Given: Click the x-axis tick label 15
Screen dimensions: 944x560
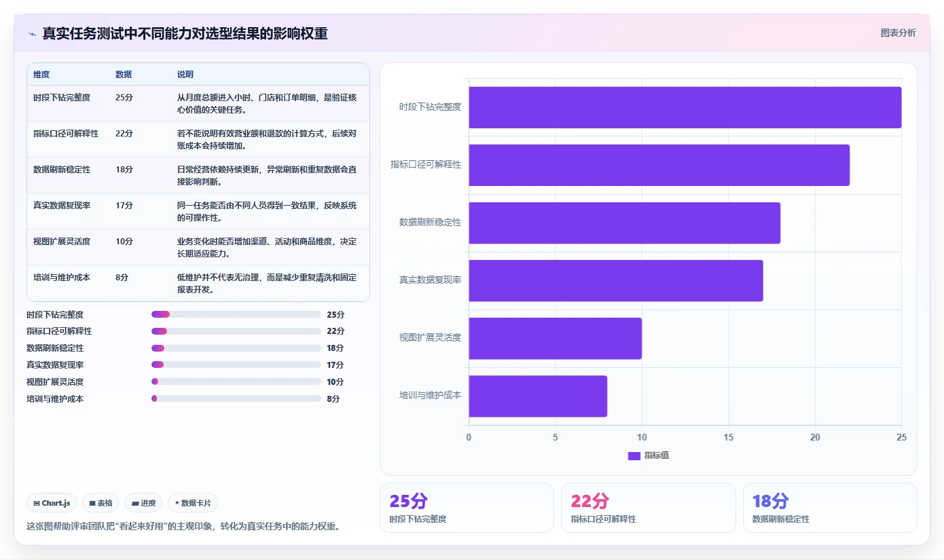Looking at the screenshot, I should [728, 437].
